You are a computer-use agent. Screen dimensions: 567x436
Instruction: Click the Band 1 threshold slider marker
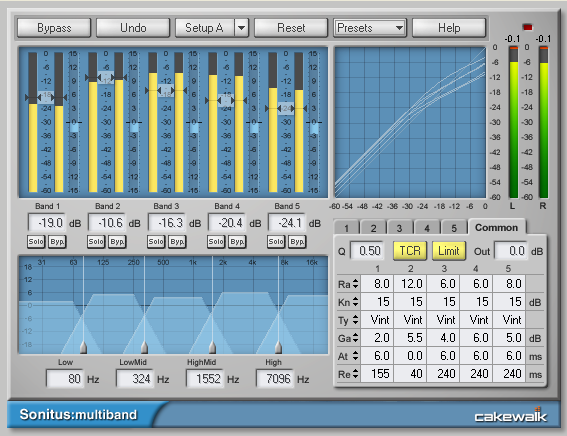tap(46, 97)
